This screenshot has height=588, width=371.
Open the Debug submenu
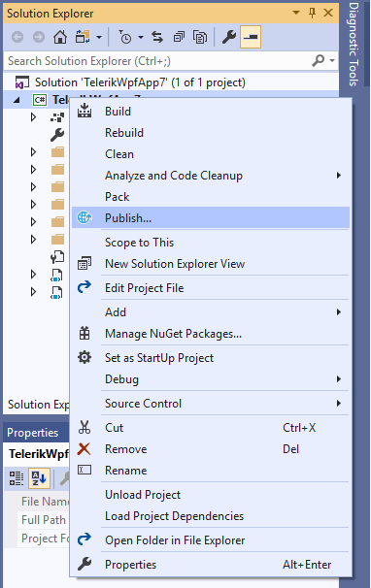211,379
